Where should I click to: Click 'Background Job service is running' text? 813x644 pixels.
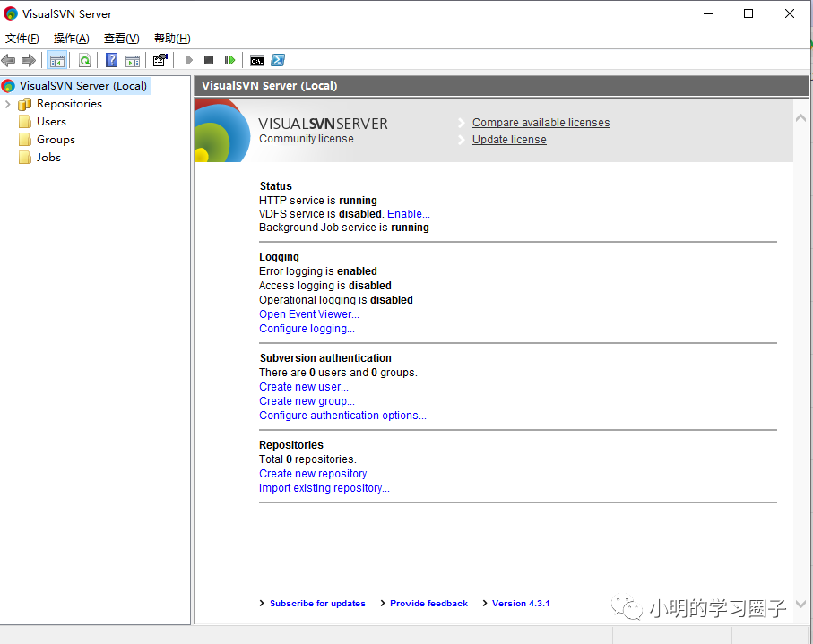coord(344,228)
